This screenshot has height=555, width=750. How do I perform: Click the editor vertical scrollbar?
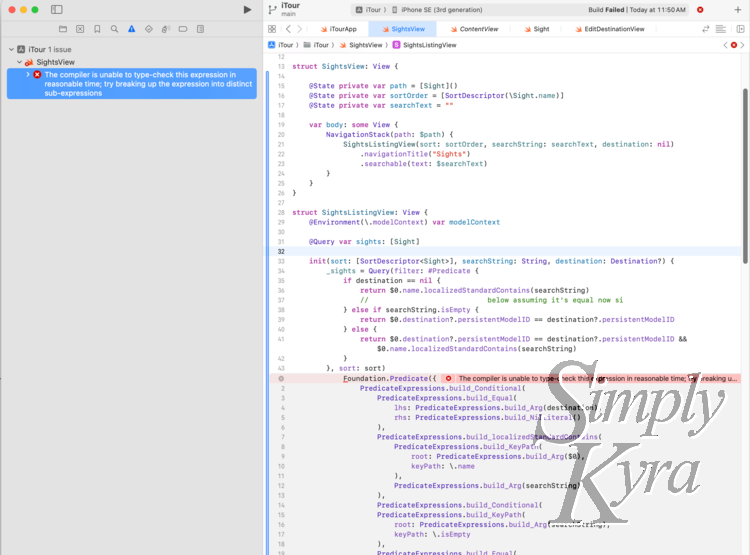click(746, 176)
